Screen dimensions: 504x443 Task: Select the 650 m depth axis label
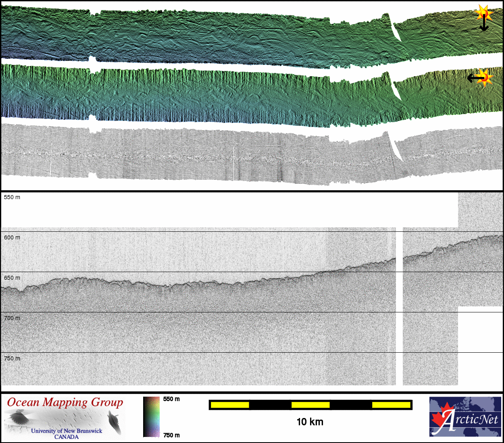point(12,278)
